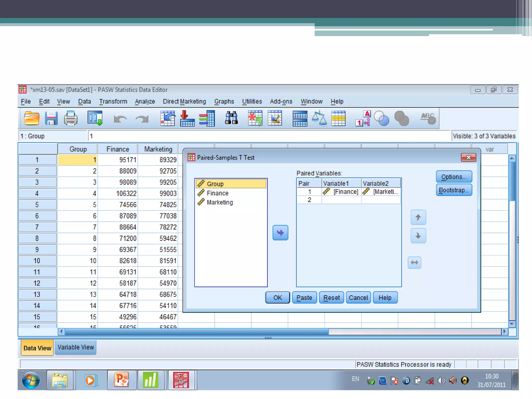Open the Transform menu
Screen dimensions: 532x399
click(x=113, y=101)
